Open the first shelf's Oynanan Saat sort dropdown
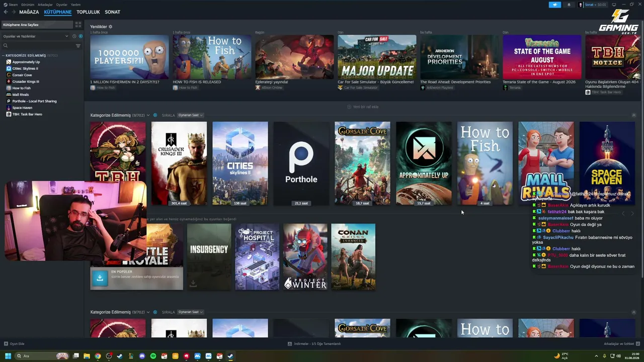The width and height of the screenshot is (644, 362). (x=190, y=115)
